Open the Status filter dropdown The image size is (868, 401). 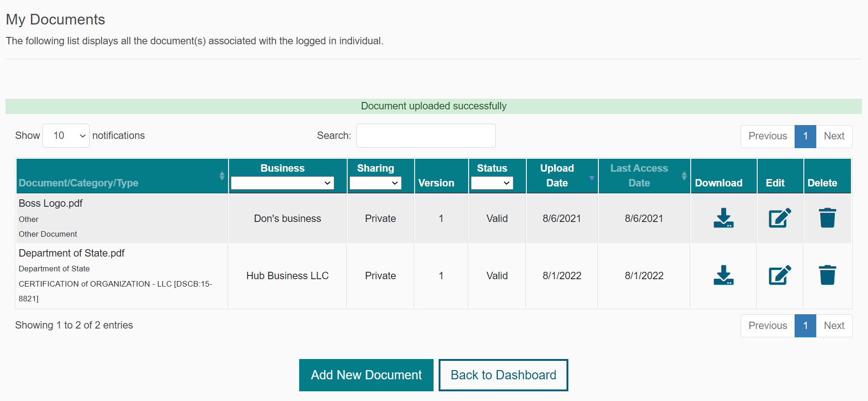click(492, 183)
